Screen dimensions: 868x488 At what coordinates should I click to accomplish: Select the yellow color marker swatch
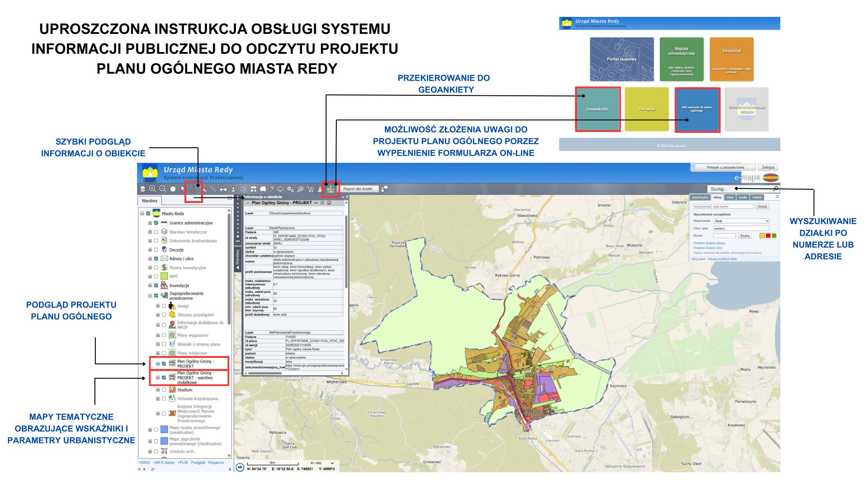pos(762,236)
